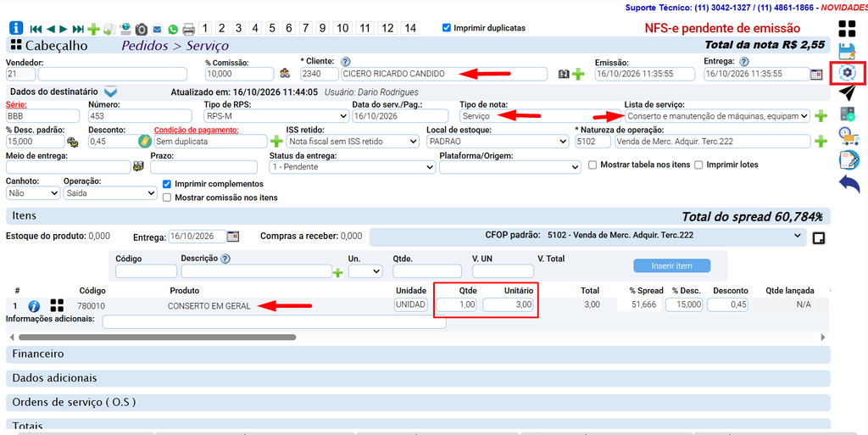Viewport: 868px width, 435px height.
Task: Click the red Série link label
Action: click(x=17, y=104)
